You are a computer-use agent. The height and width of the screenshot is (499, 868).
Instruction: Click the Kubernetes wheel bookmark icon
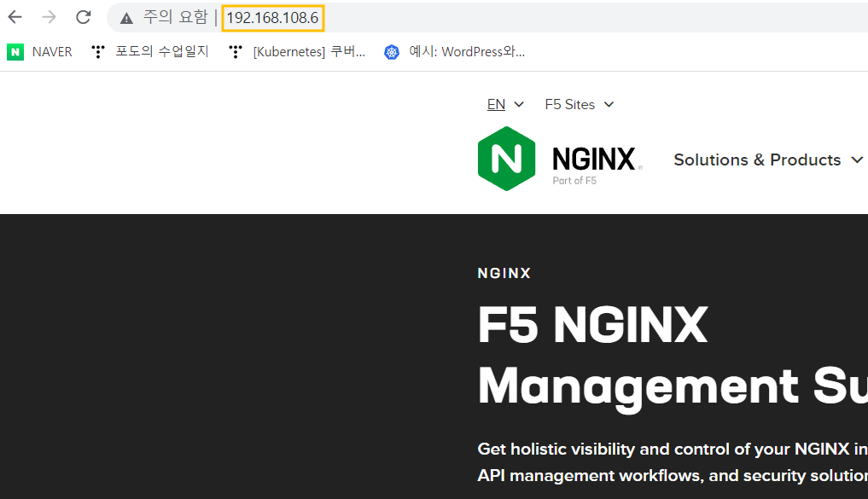coord(392,52)
